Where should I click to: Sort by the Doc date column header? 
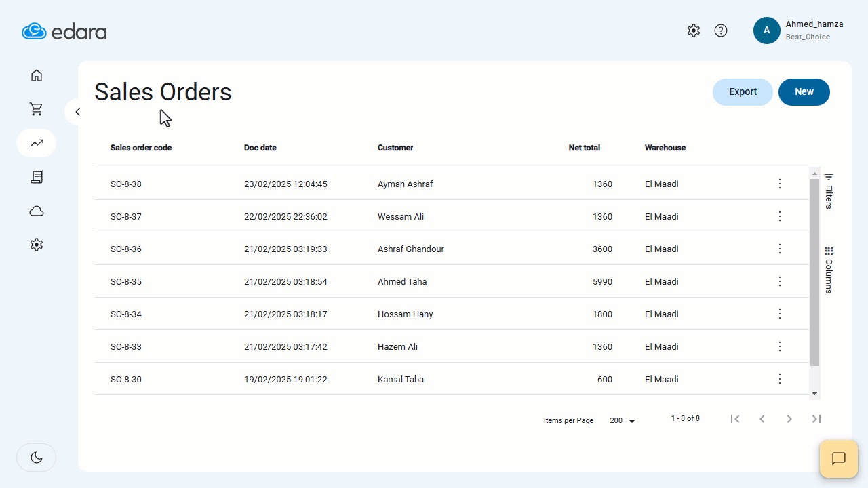(x=260, y=148)
